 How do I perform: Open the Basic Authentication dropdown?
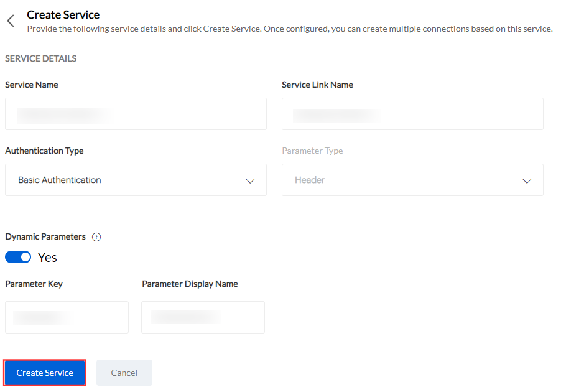[x=136, y=180]
